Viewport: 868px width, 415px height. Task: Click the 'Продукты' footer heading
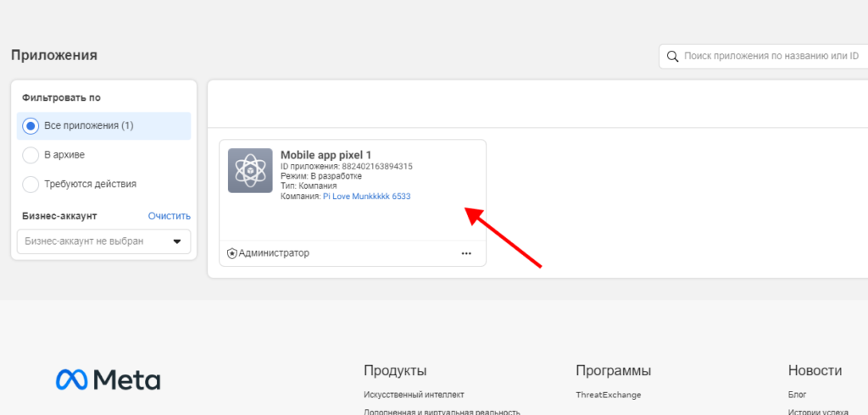click(395, 371)
